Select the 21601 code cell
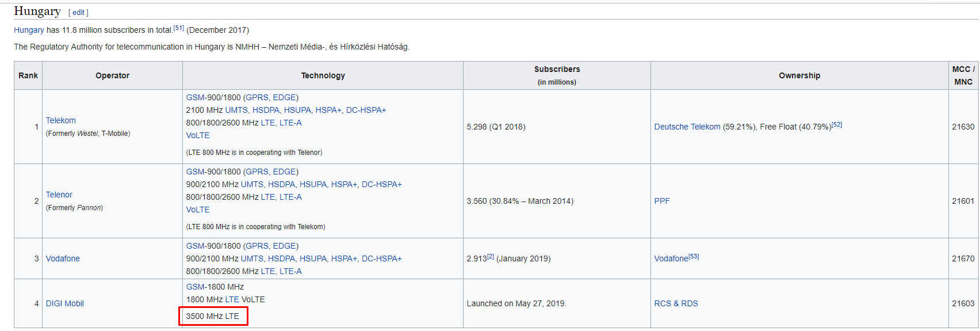980x331 pixels. (x=963, y=201)
